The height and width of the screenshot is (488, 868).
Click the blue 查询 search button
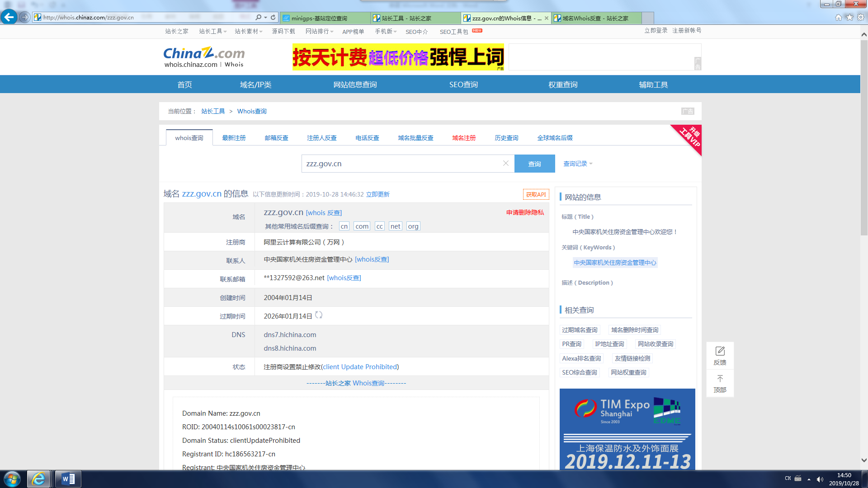pyautogui.click(x=534, y=164)
